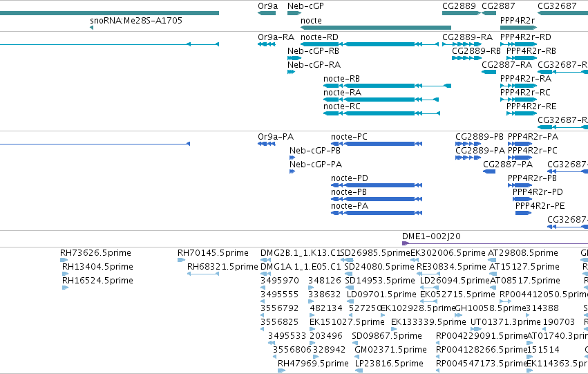Viewport: 588px width, 374px height.
Task: Select the PPP4R2r-RA transcript label
Action: 526,79
